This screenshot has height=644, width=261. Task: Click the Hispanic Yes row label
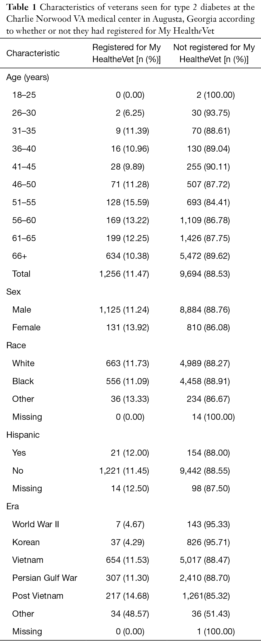(x=19, y=453)
